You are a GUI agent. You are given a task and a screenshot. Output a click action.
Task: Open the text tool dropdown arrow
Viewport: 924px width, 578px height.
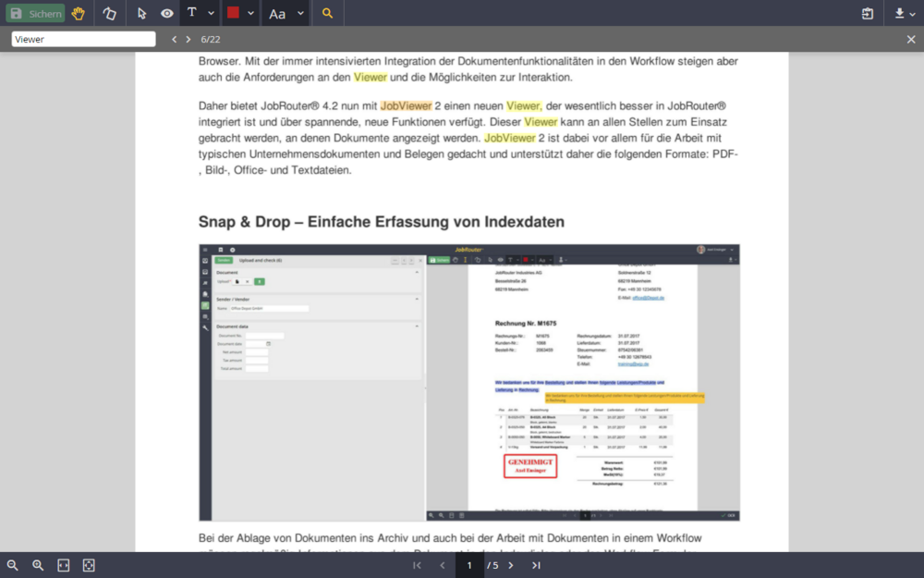click(x=211, y=13)
